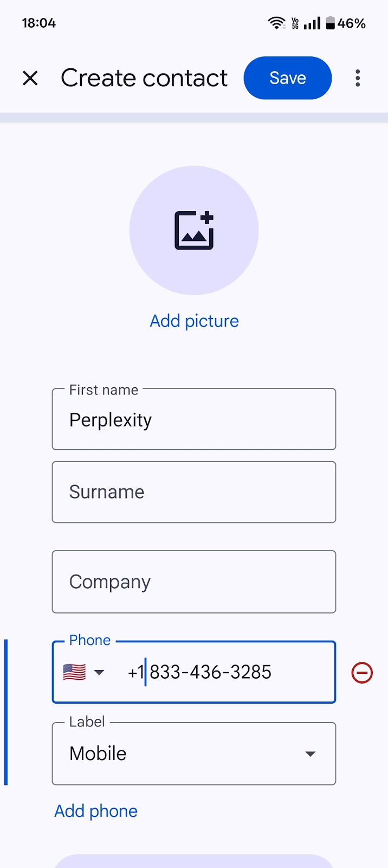Tap the cellular signal bars icon
The width and height of the screenshot is (388, 868).
pos(312,23)
